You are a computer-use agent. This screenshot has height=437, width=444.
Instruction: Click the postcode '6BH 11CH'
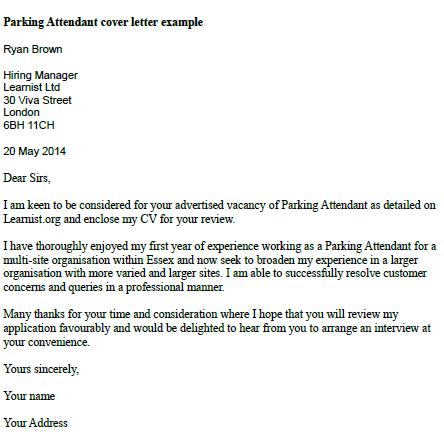pos(29,125)
